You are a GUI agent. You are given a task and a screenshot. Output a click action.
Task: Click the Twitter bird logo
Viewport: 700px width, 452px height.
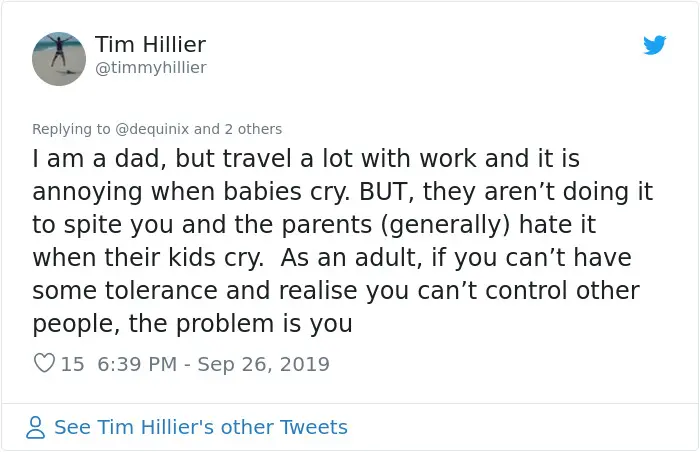[655, 45]
